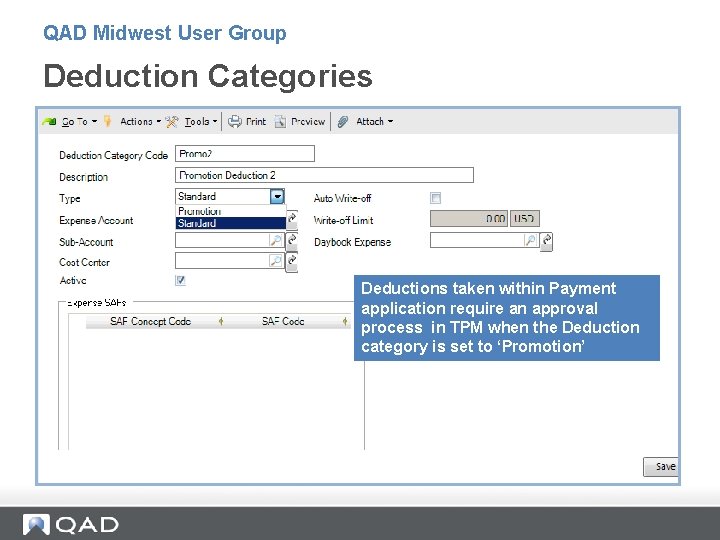Expand the Actions dropdown arrow
This screenshot has width=720, height=540.
(x=159, y=122)
